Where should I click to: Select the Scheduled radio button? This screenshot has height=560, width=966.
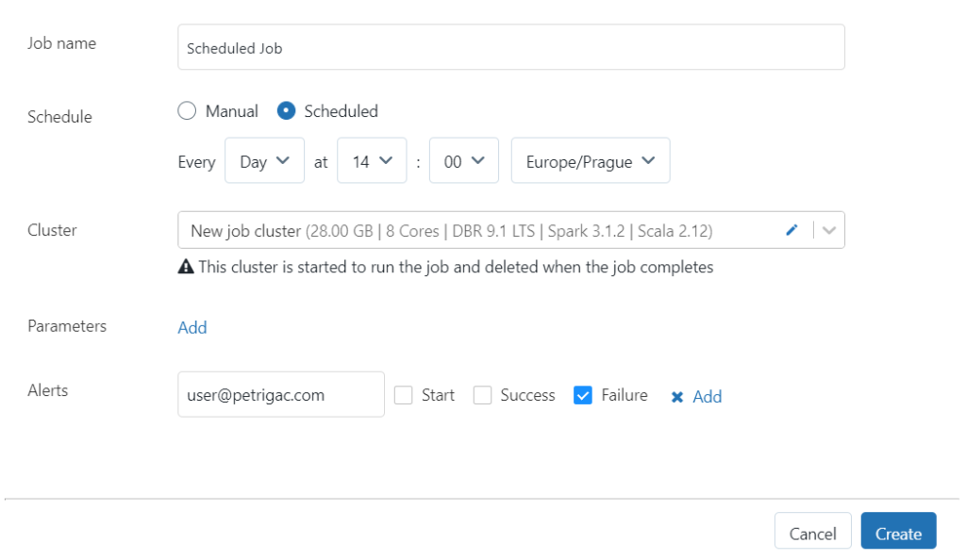click(x=286, y=111)
